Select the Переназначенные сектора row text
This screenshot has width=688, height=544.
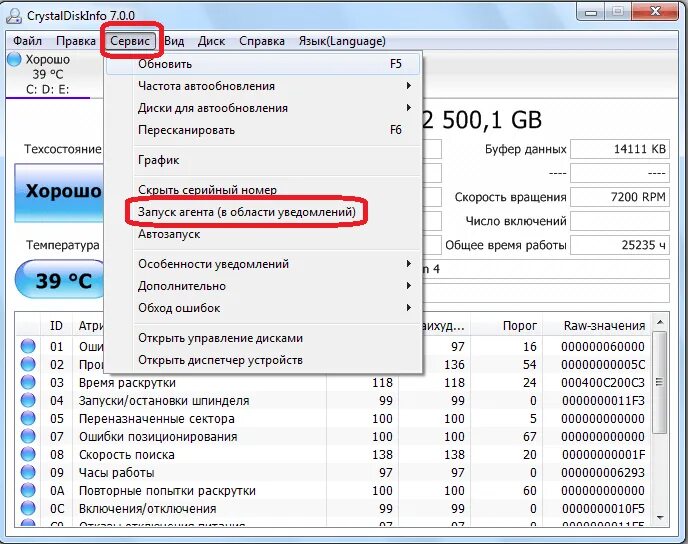pos(157,419)
